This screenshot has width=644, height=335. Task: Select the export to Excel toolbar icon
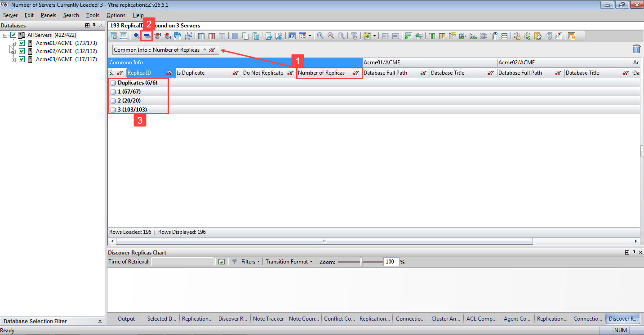click(x=408, y=36)
